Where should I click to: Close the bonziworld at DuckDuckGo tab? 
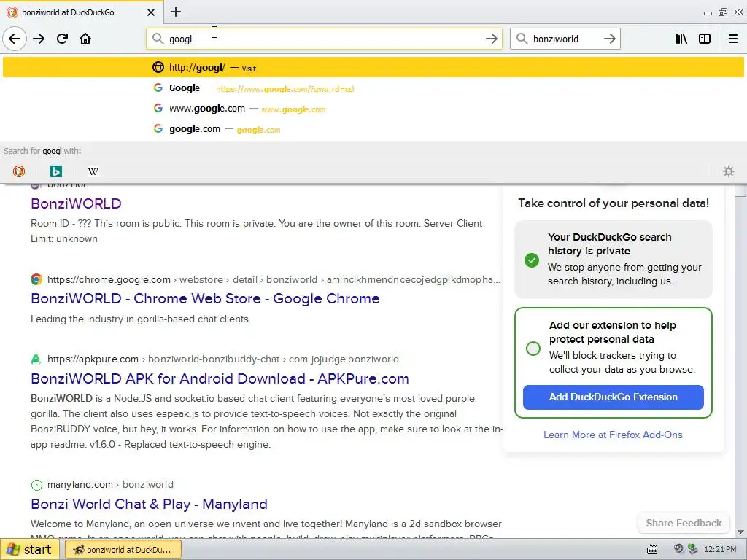click(x=150, y=12)
